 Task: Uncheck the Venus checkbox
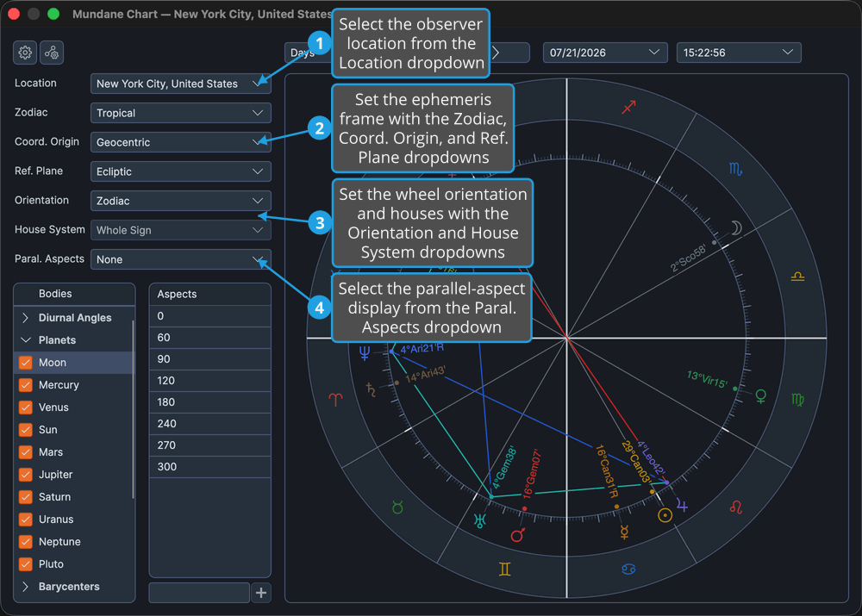(x=25, y=408)
